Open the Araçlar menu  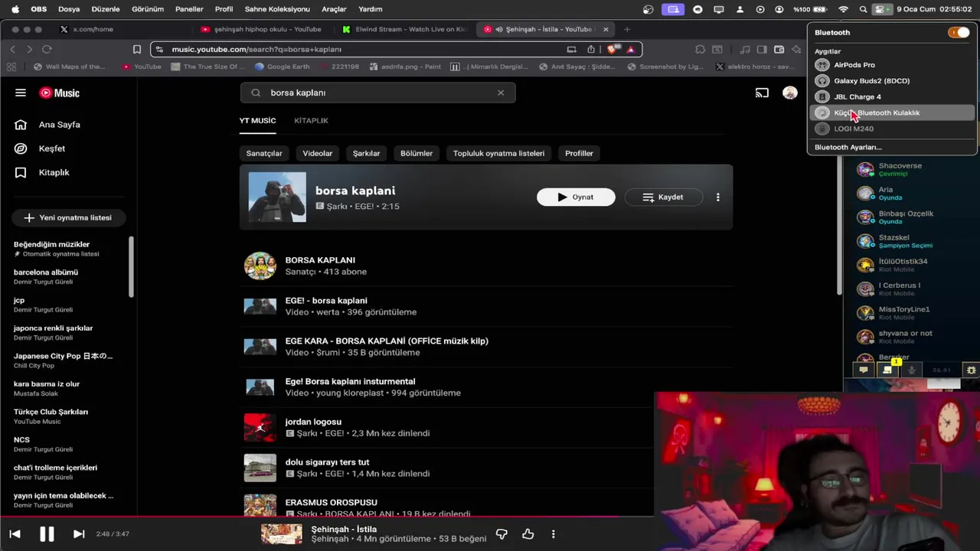tap(334, 9)
